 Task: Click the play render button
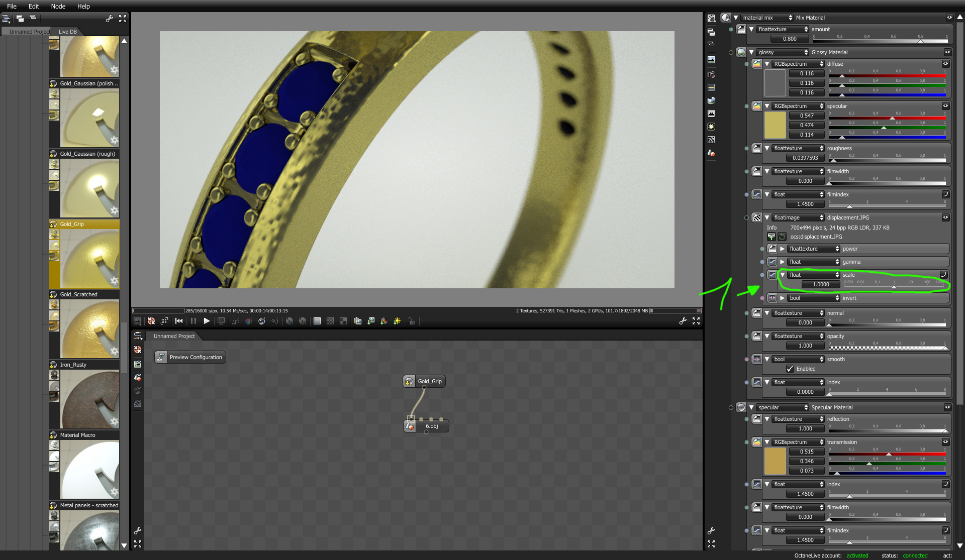(207, 321)
